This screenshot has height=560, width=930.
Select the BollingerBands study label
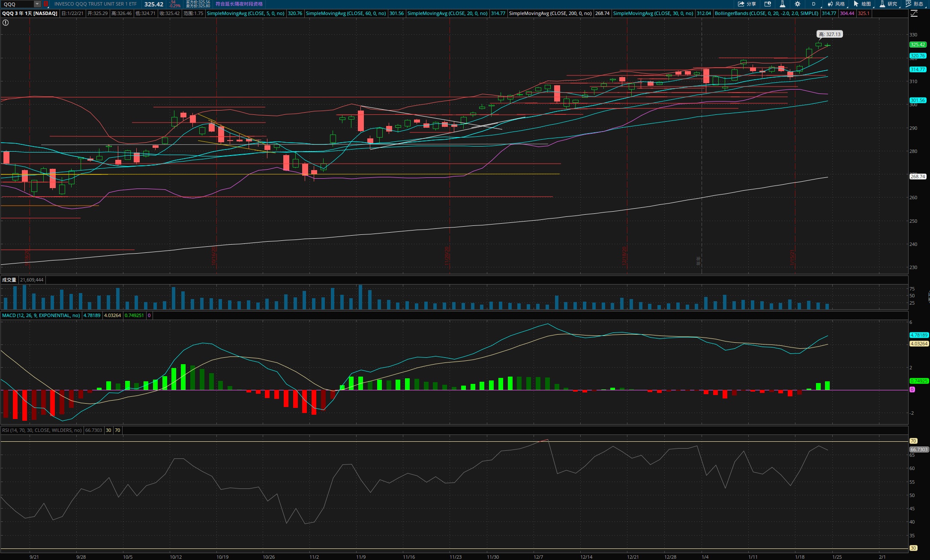click(x=767, y=13)
